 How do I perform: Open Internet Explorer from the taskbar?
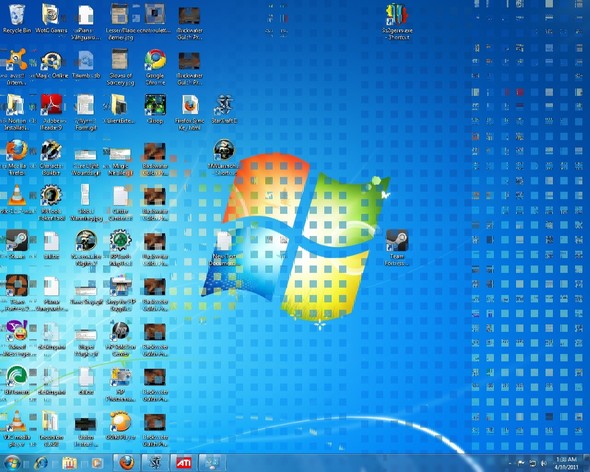(x=41, y=463)
